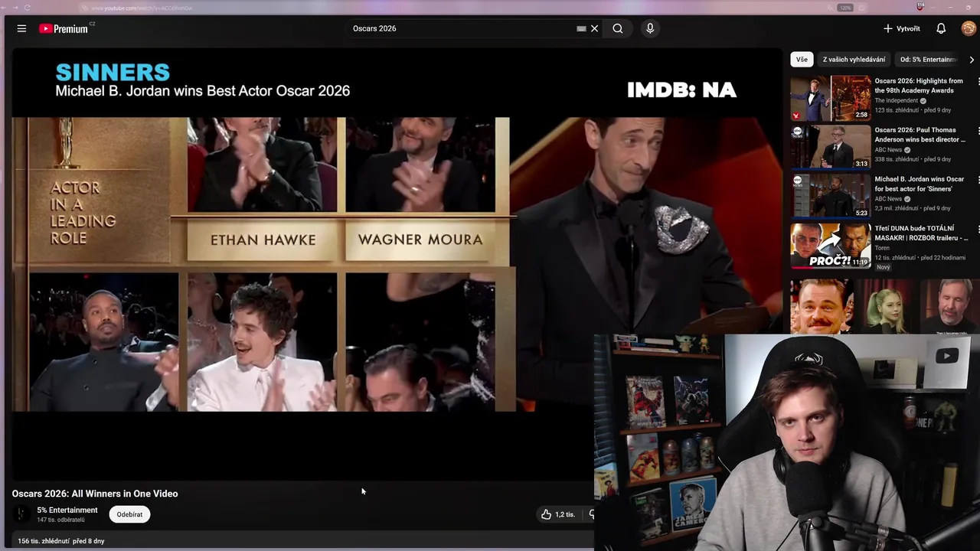Click the browser reload button
The image size is (980, 551).
point(28,8)
